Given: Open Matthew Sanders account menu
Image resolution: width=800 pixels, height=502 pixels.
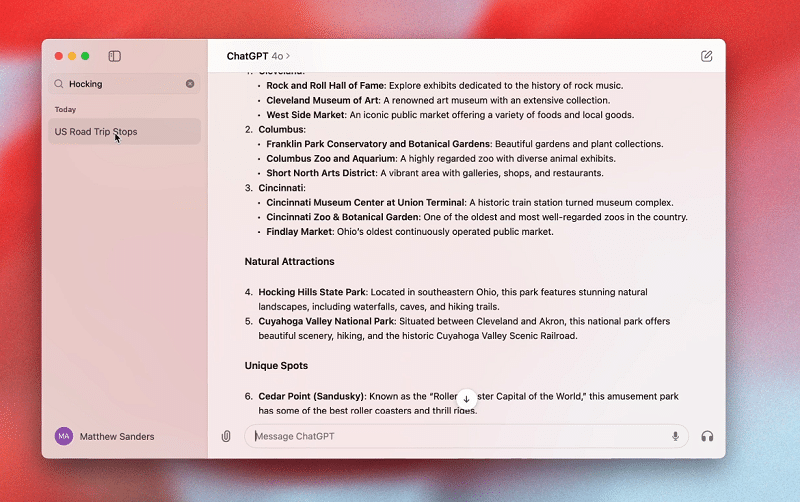Looking at the screenshot, I should [105, 437].
